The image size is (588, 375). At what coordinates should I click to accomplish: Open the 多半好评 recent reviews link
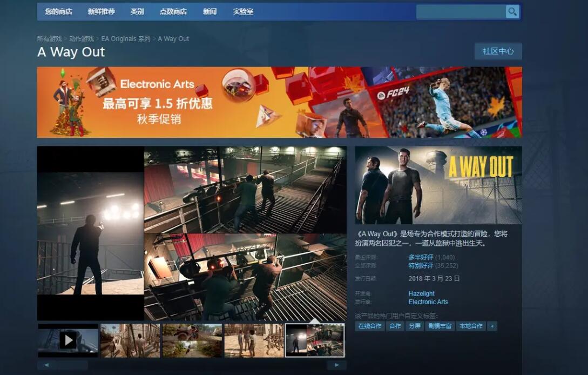click(x=421, y=258)
